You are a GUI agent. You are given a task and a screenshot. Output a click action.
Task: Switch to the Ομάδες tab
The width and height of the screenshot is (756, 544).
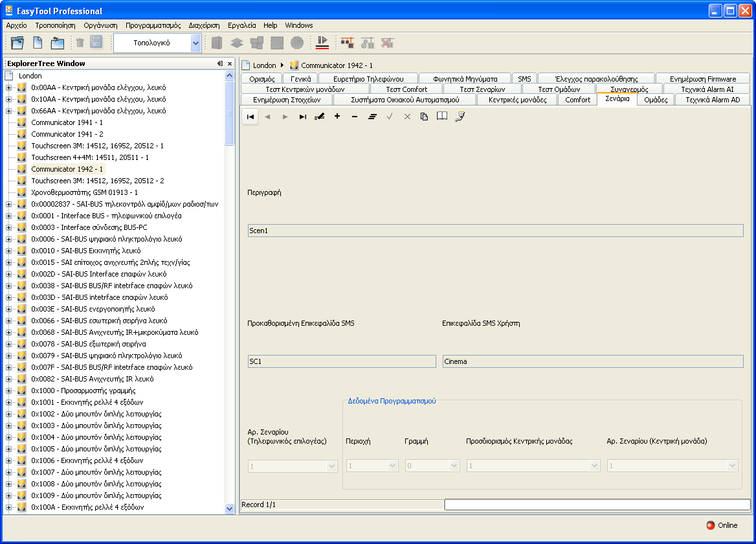click(x=656, y=99)
